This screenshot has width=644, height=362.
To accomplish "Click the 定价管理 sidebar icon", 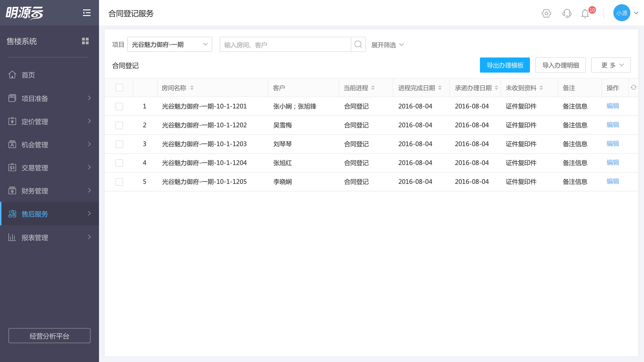I will 12,121.
